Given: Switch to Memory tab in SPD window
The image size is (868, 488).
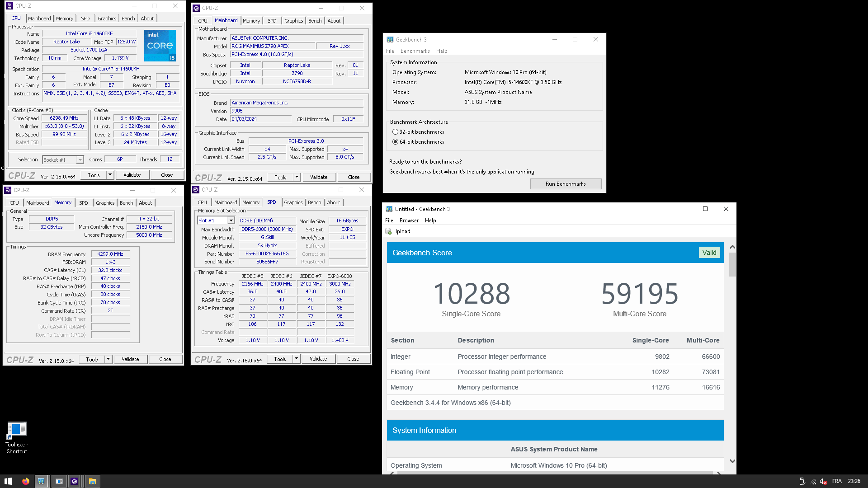Looking at the screenshot, I should click(x=251, y=202).
